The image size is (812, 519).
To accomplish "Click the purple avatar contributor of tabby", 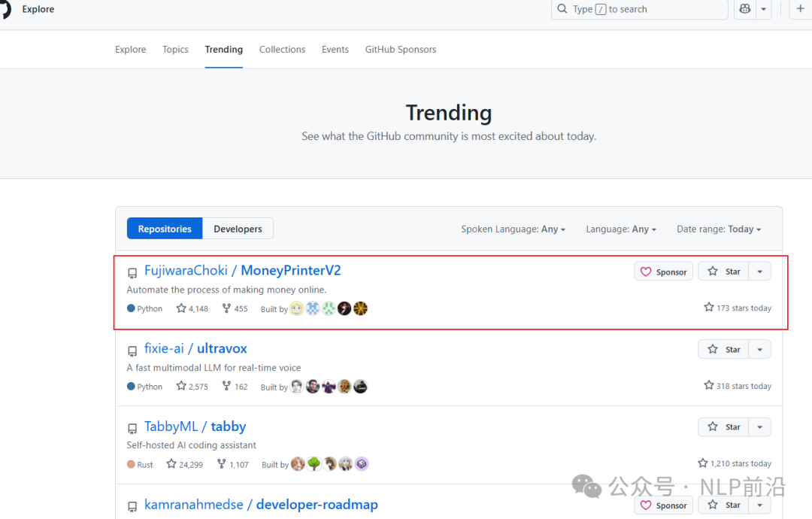I will tap(362, 463).
